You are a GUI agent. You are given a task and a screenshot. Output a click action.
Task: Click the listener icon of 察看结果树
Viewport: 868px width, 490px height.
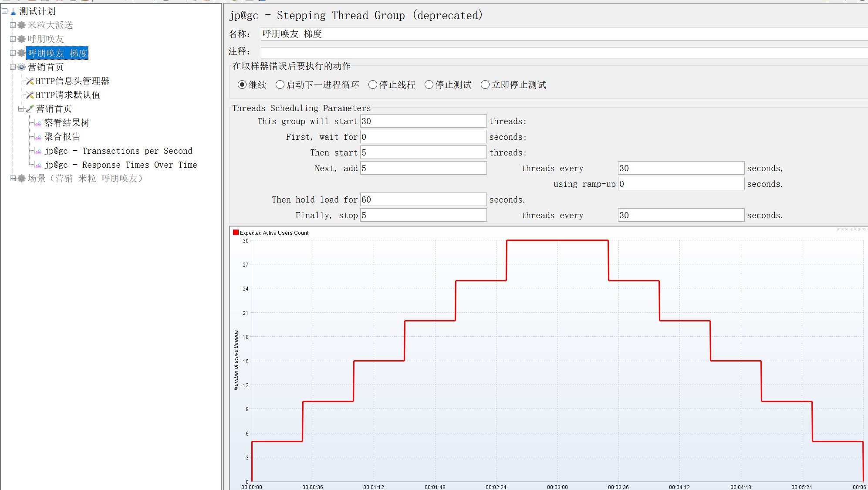(38, 123)
